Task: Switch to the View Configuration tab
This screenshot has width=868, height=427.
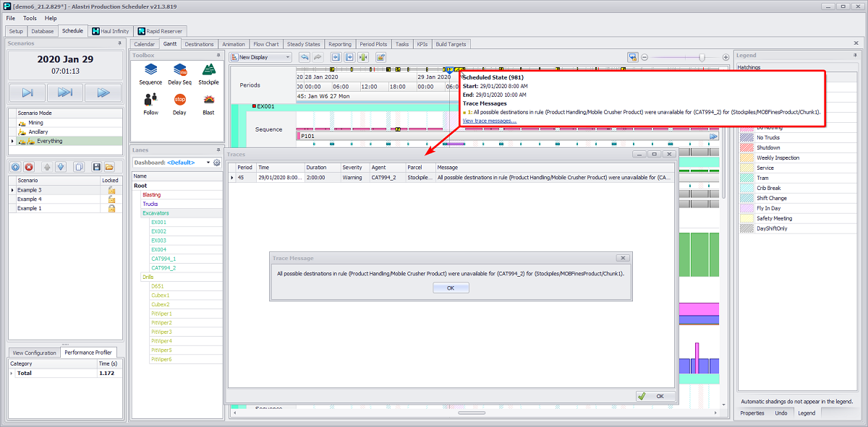Action: [x=35, y=353]
